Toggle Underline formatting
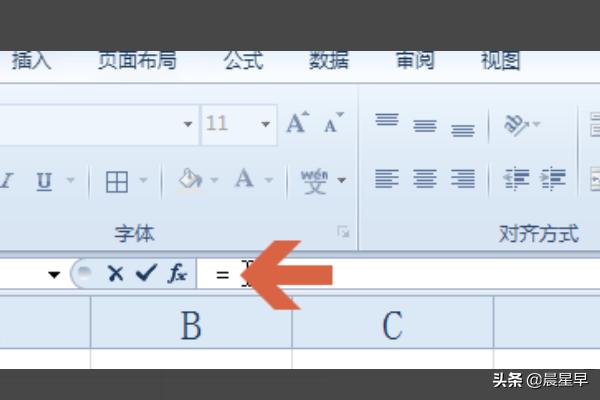Image resolution: width=600 pixels, height=400 pixels. pyautogui.click(x=44, y=181)
